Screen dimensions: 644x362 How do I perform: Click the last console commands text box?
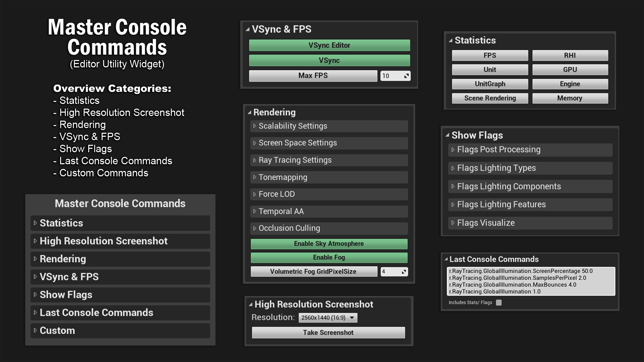(531, 281)
